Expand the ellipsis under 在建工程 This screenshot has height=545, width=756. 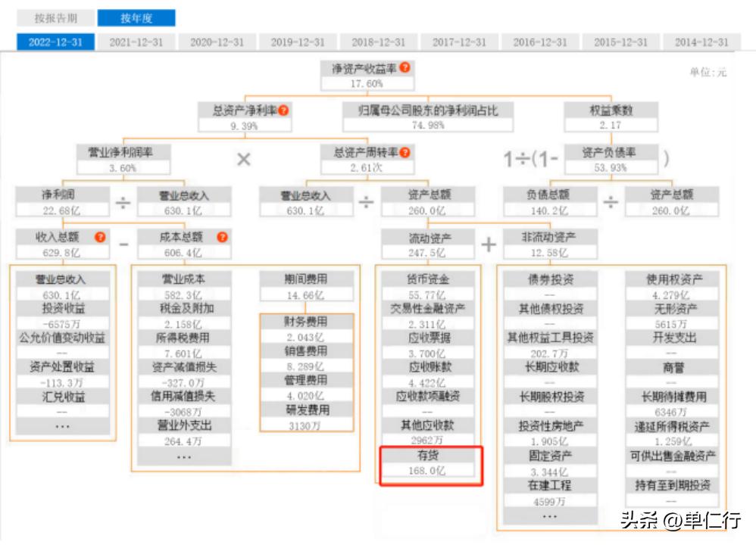550,516
